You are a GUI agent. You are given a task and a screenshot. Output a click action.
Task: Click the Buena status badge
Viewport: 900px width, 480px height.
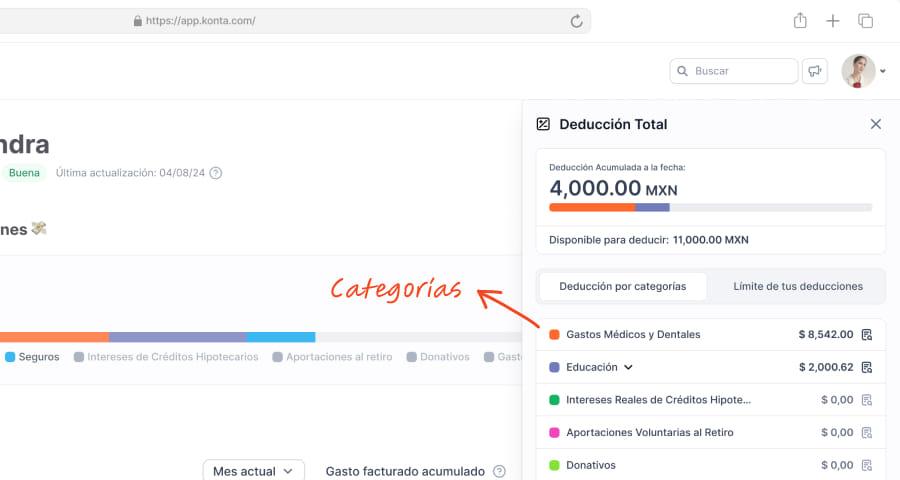(x=23, y=173)
